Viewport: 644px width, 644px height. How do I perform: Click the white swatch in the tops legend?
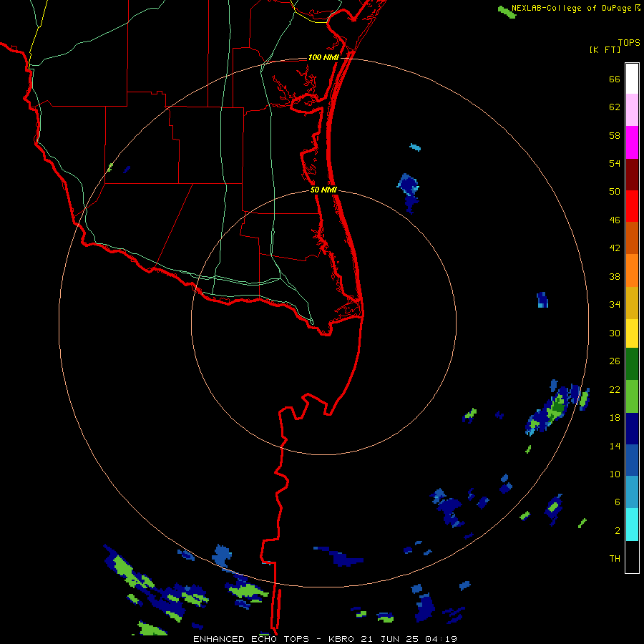coord(632,79)
